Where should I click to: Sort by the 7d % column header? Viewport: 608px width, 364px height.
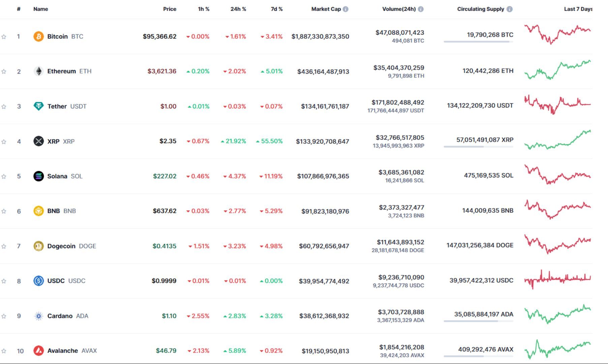click(x=277, y=9)
